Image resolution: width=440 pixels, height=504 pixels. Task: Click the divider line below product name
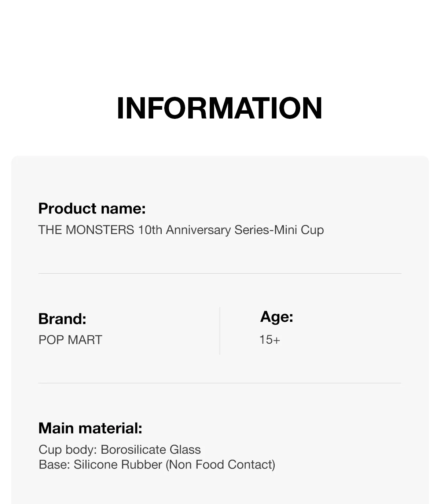pos(220,273)
